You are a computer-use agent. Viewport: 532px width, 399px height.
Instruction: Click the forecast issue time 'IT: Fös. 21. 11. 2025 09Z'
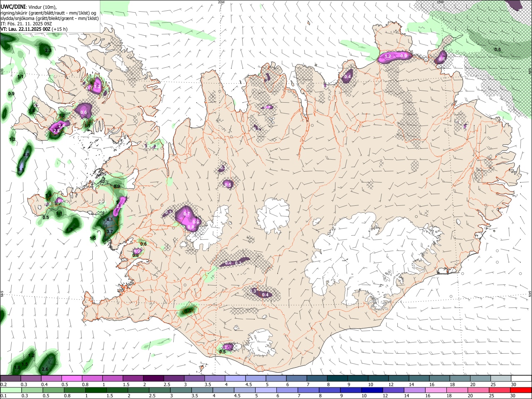(x=26, y=24)
